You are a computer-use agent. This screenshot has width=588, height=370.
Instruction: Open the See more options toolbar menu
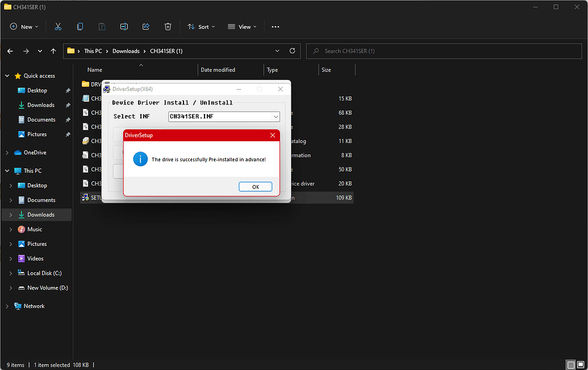[x=276, y=27]
